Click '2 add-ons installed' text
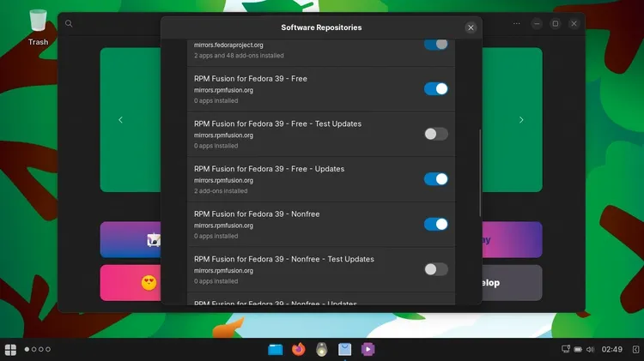 click(x=221, y=190)
